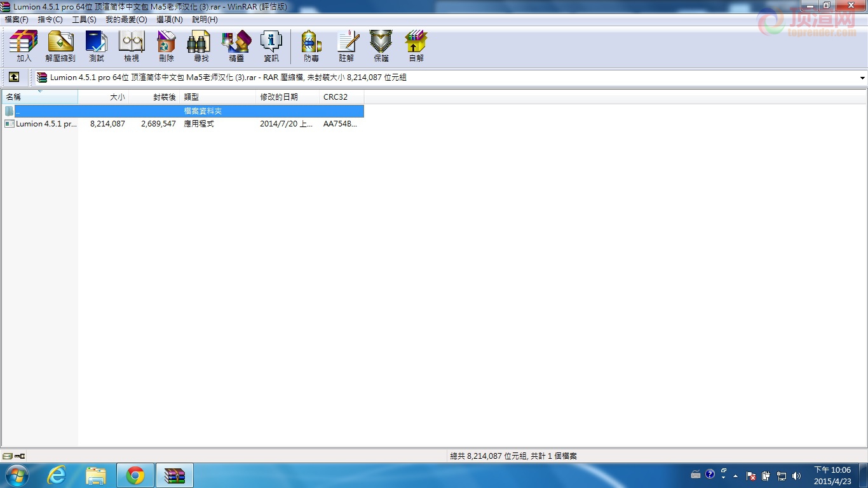Click the 自解 (SFX) toolbar icon
This screenshot has height=488, width=868.
[416, 46]
